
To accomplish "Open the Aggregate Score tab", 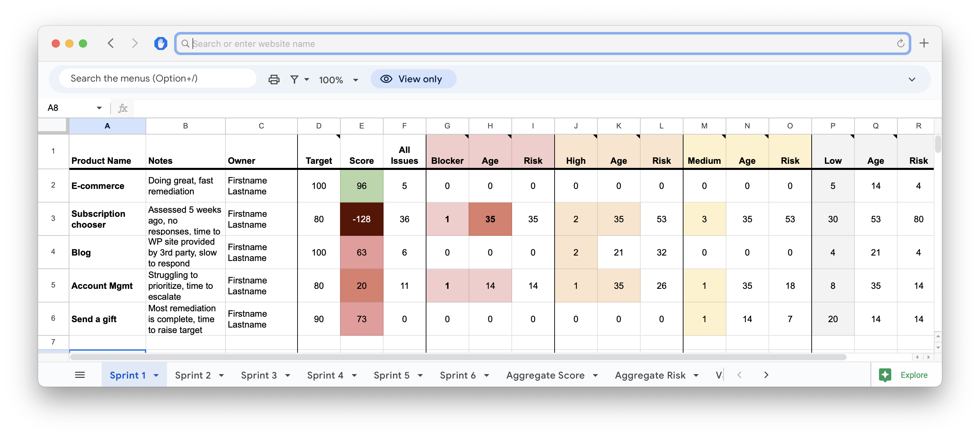I will coord(545,375).
